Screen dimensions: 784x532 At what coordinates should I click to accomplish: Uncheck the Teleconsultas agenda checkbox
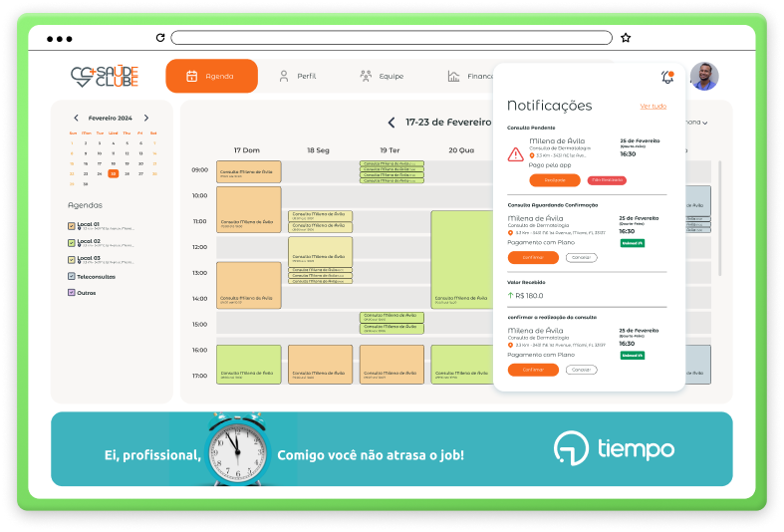click(71, 276)
